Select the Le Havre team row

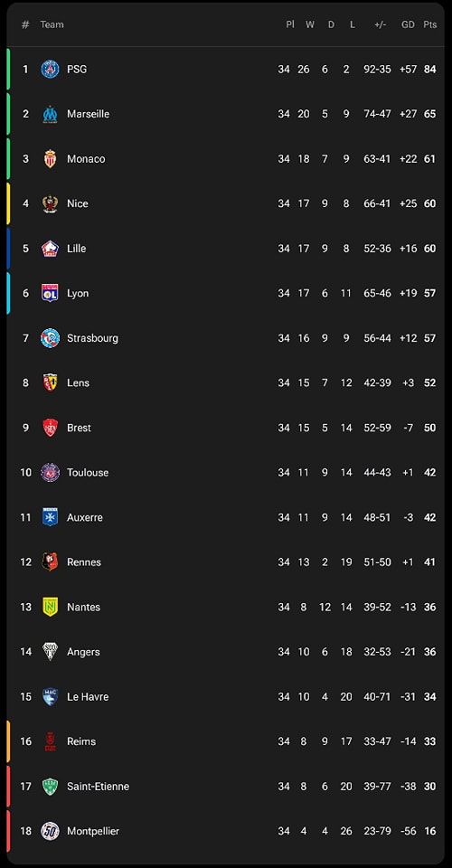tap(226, 696)
